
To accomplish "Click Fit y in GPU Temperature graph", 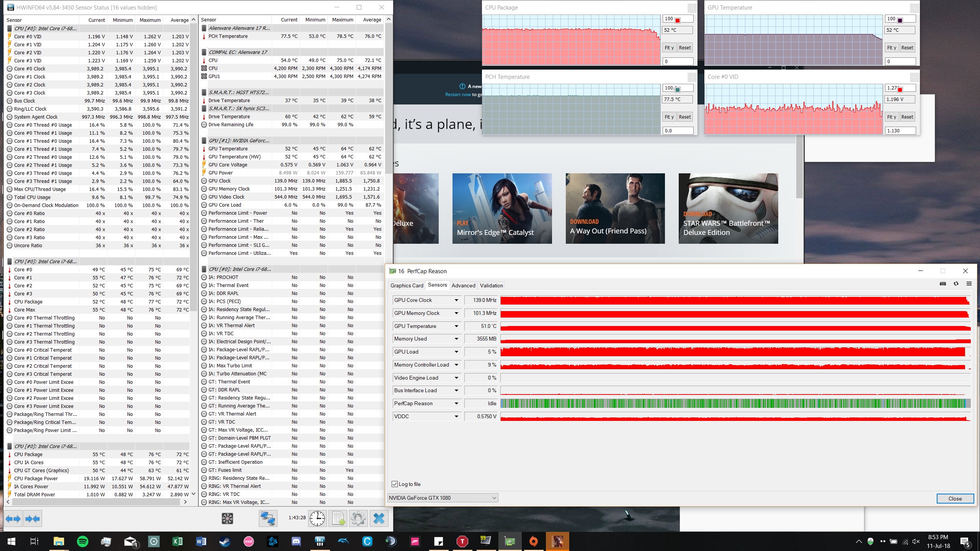I will [x=892, y=48].
